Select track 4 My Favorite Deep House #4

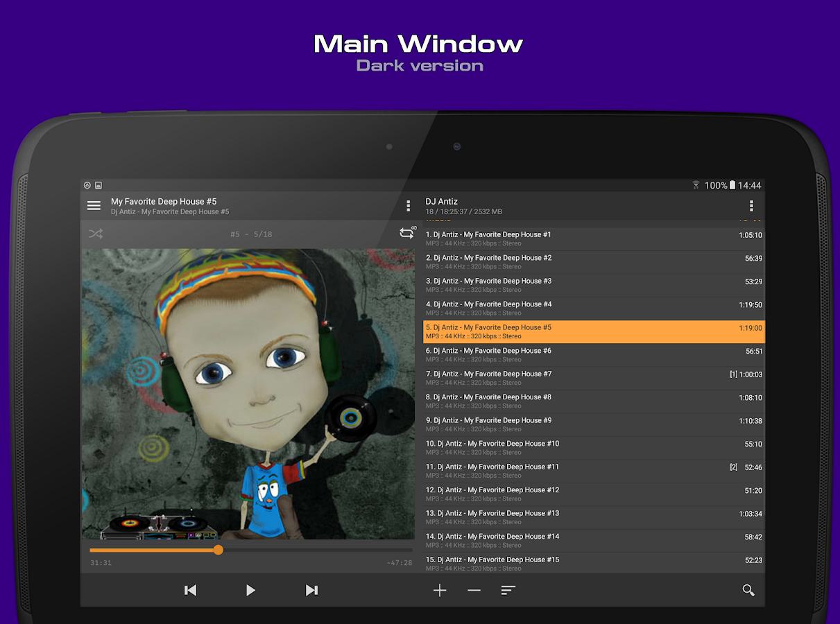tap(594, 309)
